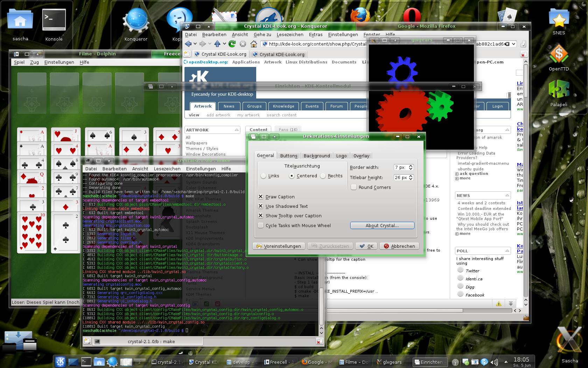Open the KDE application launcher menu

point(60,362)
